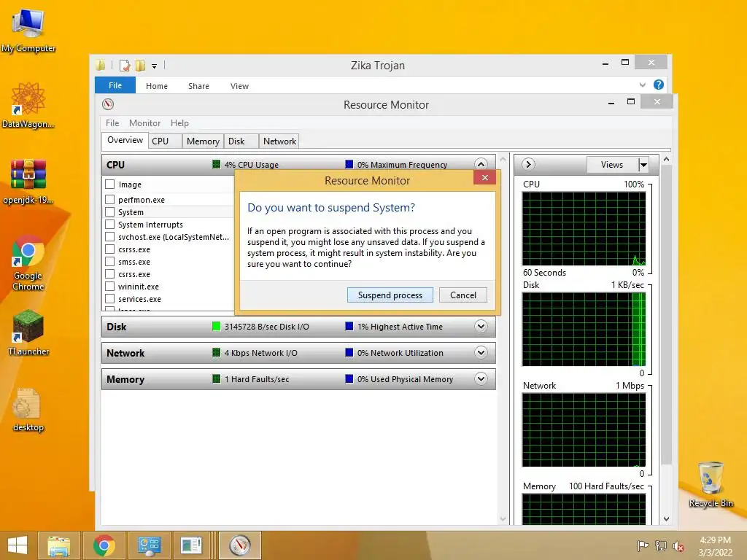
Task: Click the muted volume tray icon
Action: tap(678, 545)
